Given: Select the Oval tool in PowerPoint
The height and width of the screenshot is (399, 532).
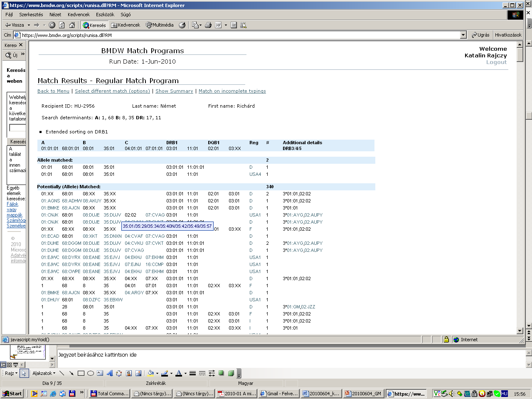Looking at the screenshot, I should tap(91, 373).
